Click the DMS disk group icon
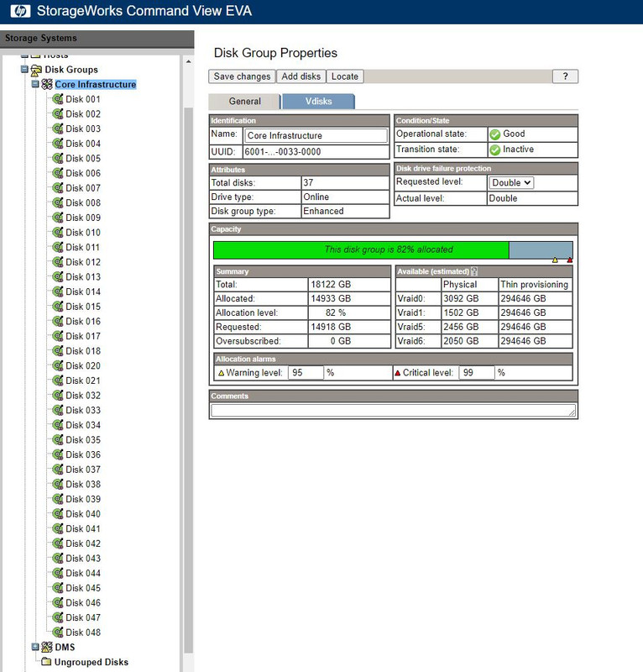Screen dimensions: 643x672 point(47,647)
